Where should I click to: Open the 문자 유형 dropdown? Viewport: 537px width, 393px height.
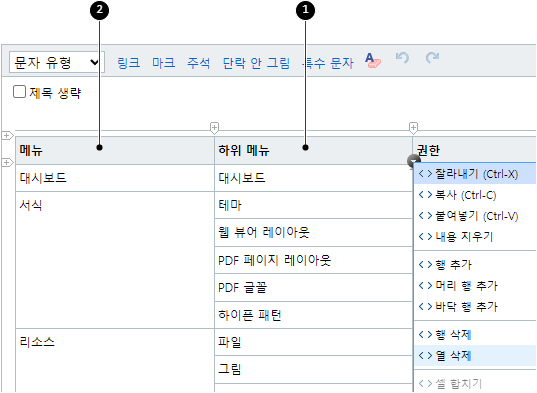57,62
